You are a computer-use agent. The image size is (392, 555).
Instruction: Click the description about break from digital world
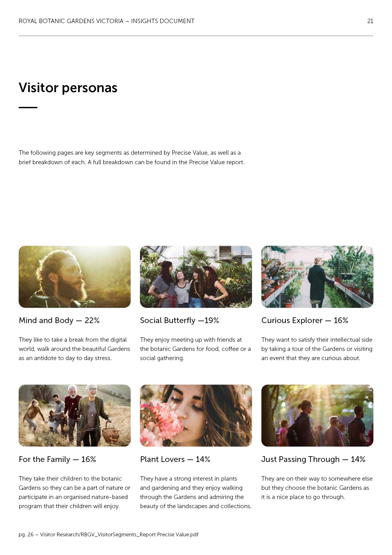74,349
